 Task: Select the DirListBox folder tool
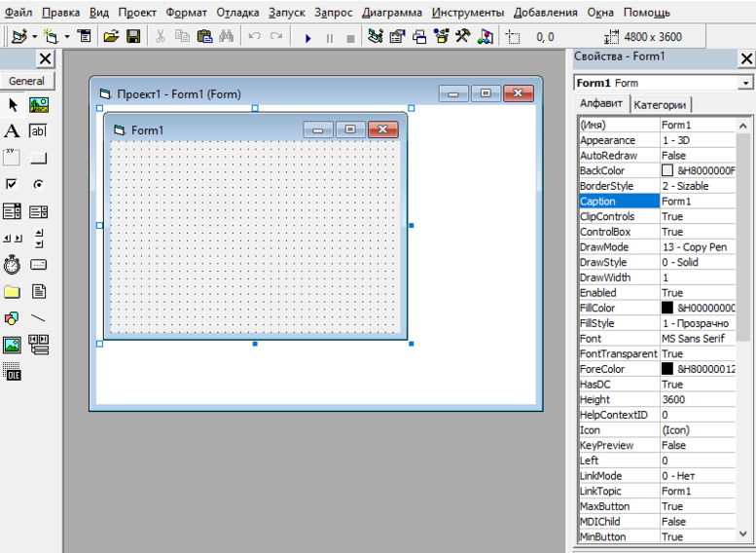pos(12,291)
